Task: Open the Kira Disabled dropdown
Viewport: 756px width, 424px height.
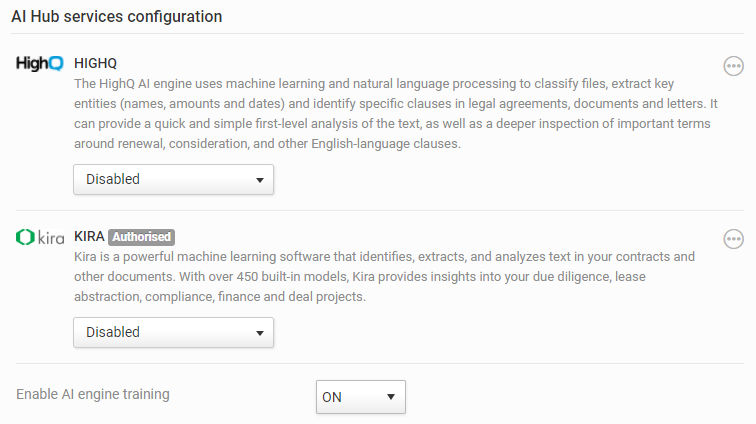Action: point(173,332)
